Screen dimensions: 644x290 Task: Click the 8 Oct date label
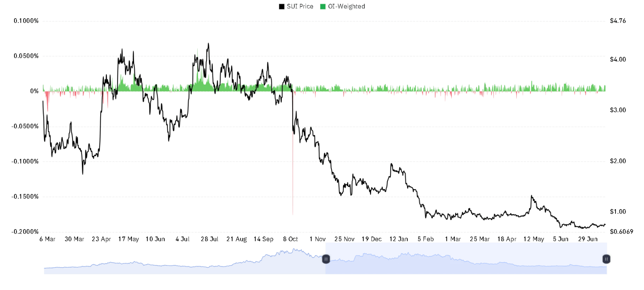click(x=291, y=239)
